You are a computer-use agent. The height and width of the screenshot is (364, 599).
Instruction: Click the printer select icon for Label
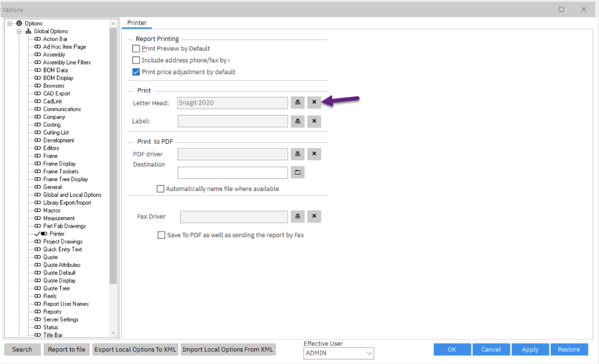click(x=297, y=121)
